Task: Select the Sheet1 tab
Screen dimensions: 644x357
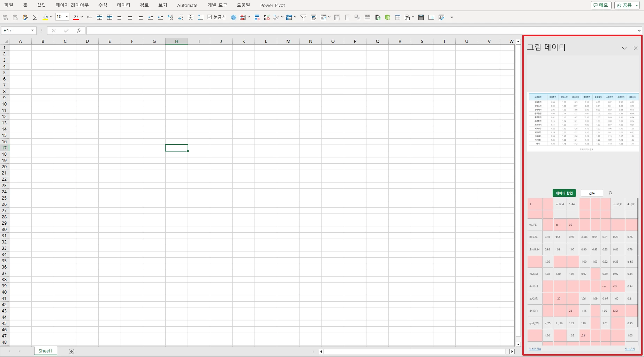Action: click(x=46, y=351)
